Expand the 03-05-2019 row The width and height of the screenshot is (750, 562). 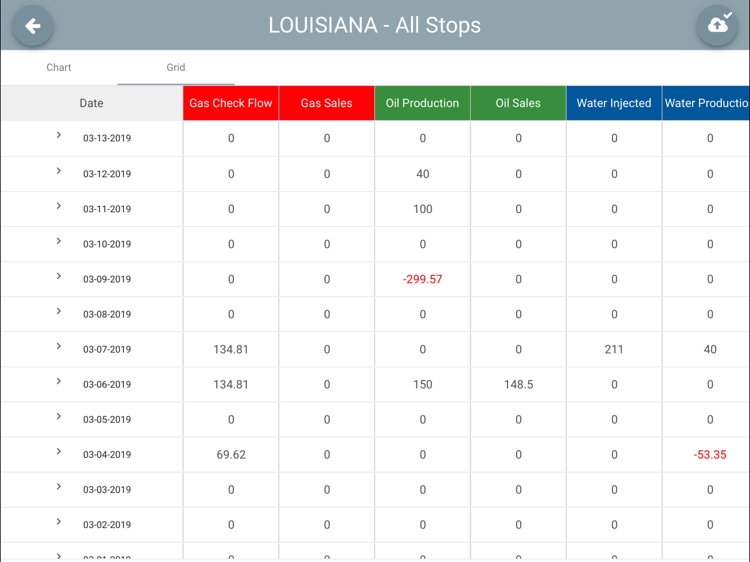pos(59,416)
